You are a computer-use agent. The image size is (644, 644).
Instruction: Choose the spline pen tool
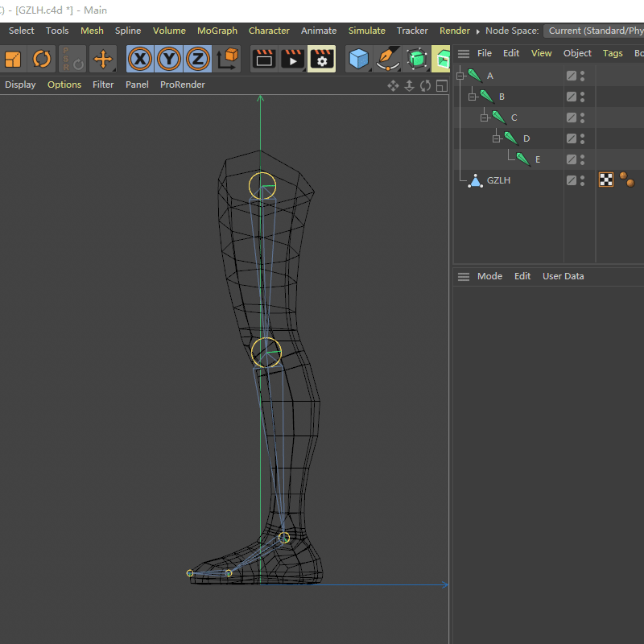[x=387, y=59]
